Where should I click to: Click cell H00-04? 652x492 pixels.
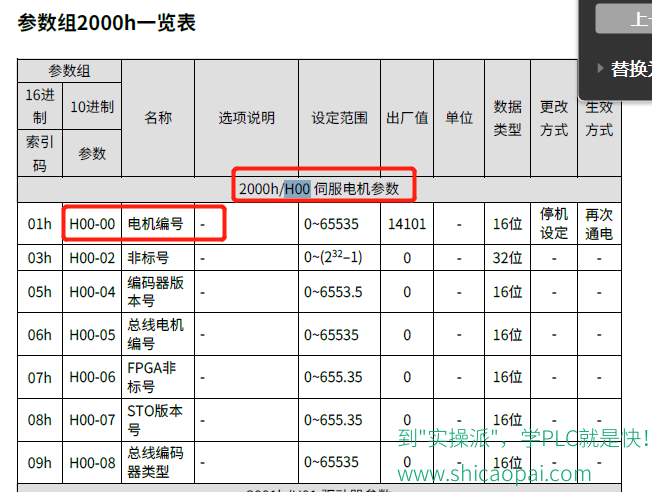coord(92,292)
